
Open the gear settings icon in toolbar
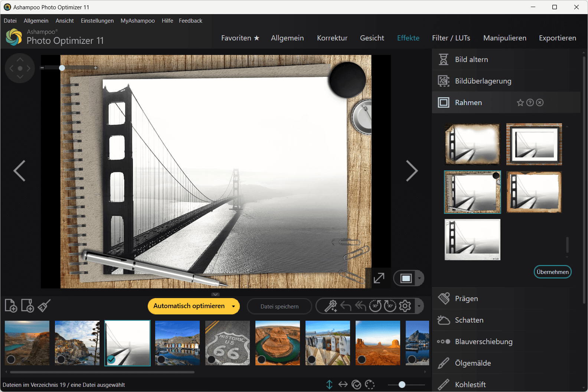click(x=405, y=306)
